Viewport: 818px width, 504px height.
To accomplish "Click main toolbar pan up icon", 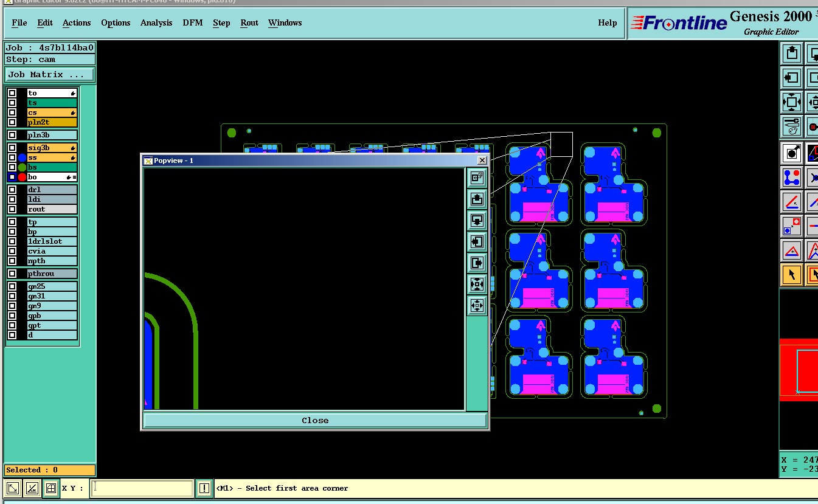I will 792,54.
